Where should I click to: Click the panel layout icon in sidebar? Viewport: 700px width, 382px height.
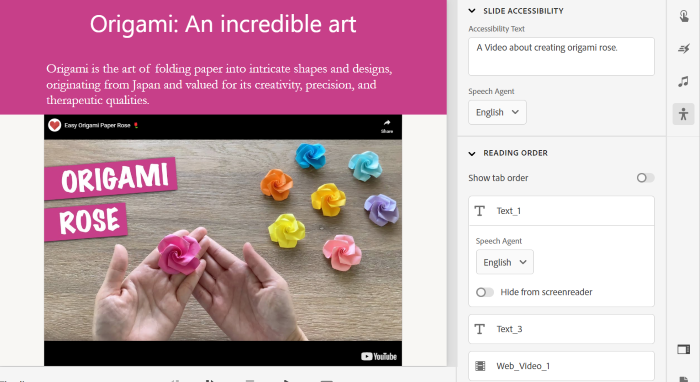pos(683,349)
